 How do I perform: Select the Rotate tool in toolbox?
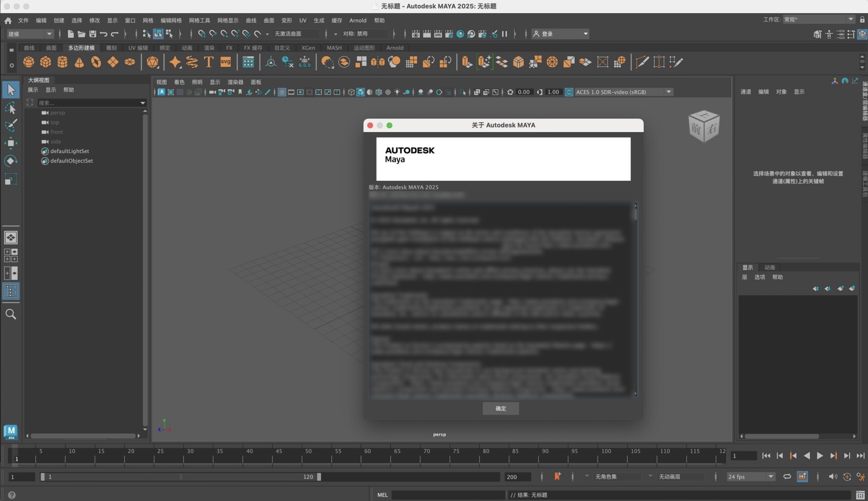11,161
